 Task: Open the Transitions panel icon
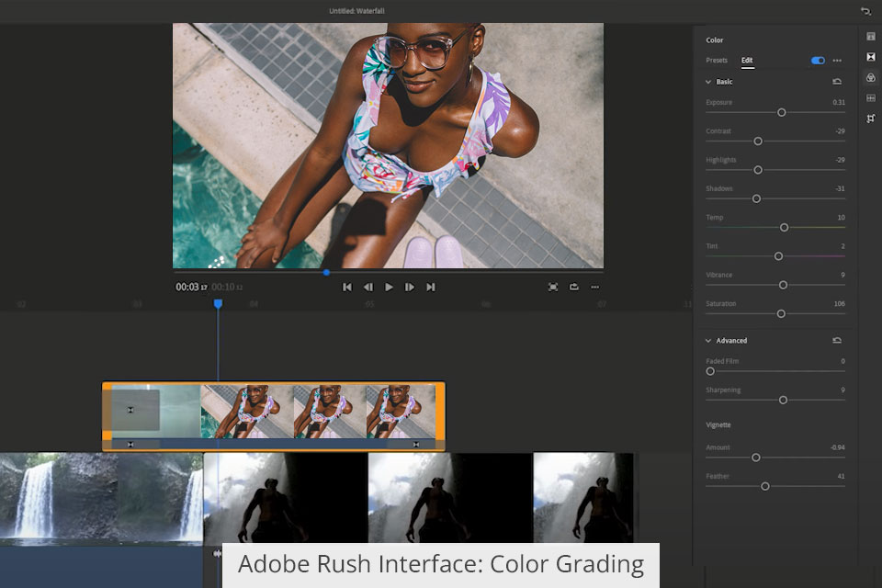871,57
